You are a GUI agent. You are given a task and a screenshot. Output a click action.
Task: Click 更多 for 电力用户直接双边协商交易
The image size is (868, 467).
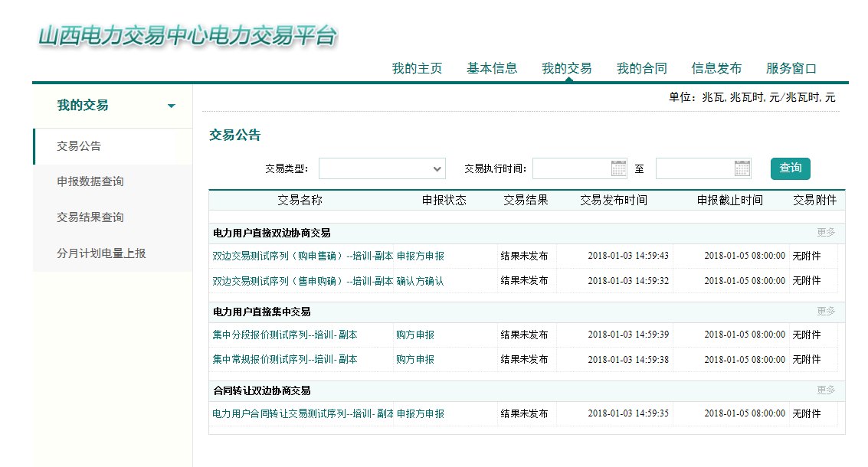(x=825, y=233)
